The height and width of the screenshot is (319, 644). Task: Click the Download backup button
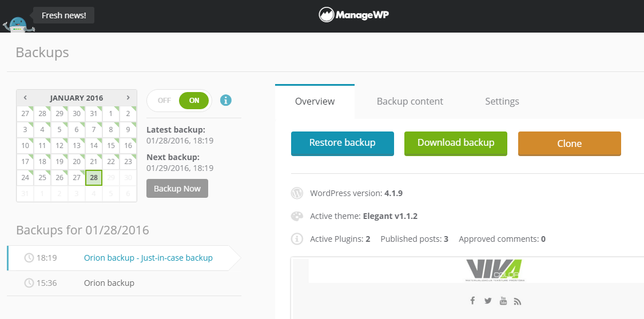coord(455,143)
